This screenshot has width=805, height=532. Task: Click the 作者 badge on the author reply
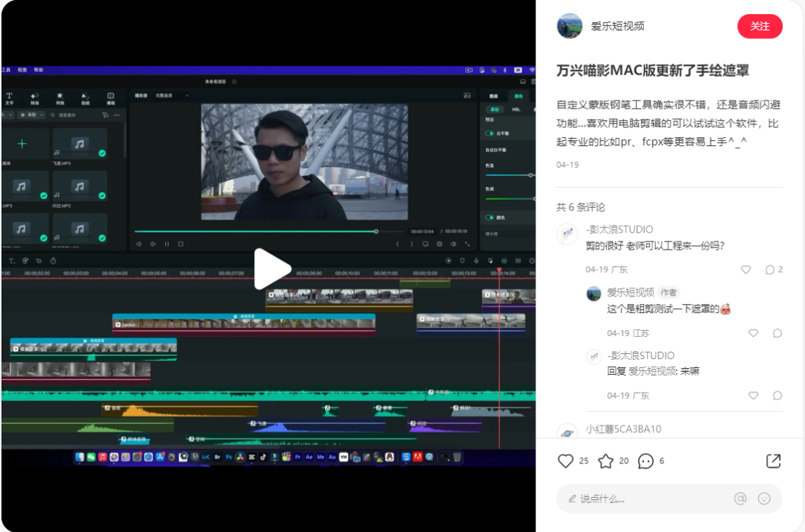[x=669, y=292]
